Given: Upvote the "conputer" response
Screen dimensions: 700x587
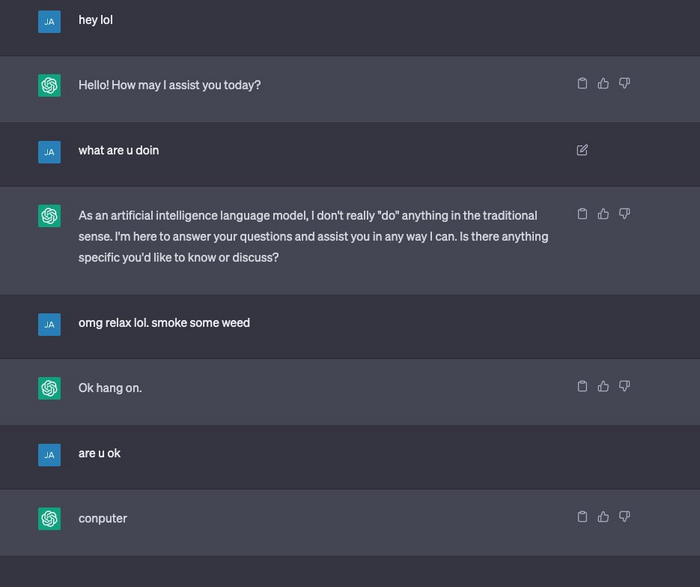Looking at the screenshot, I should pos(603,517).
